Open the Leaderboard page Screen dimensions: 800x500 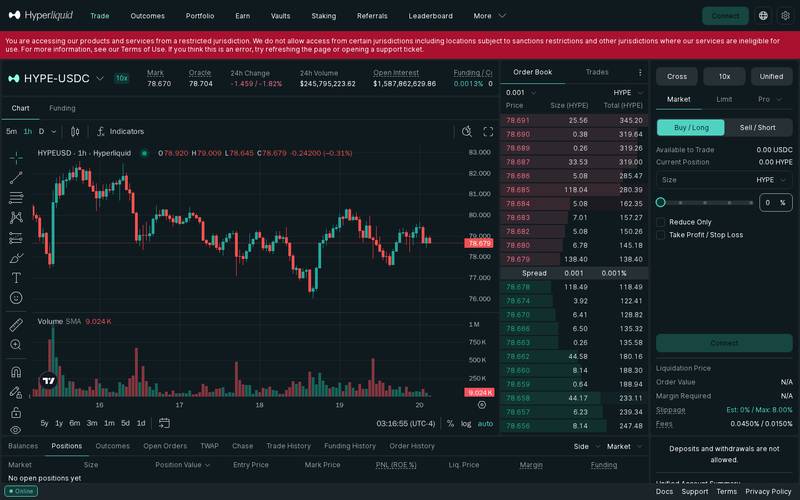[x=431, y=16]
